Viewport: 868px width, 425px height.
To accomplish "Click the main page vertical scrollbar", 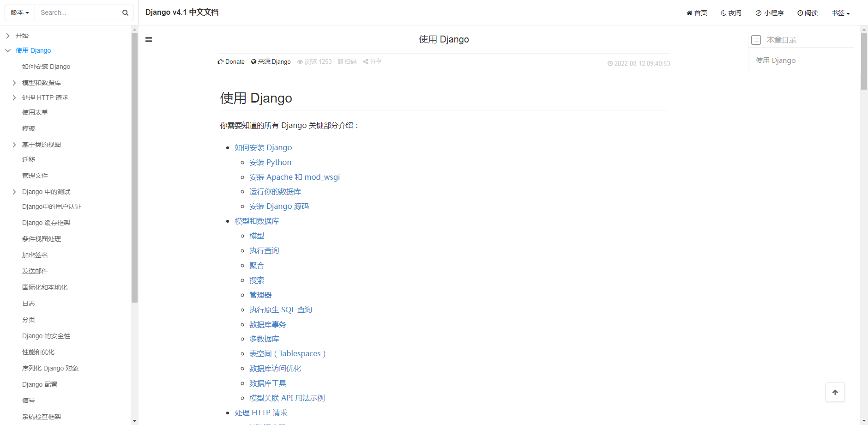I will click(x=864, y=61).
